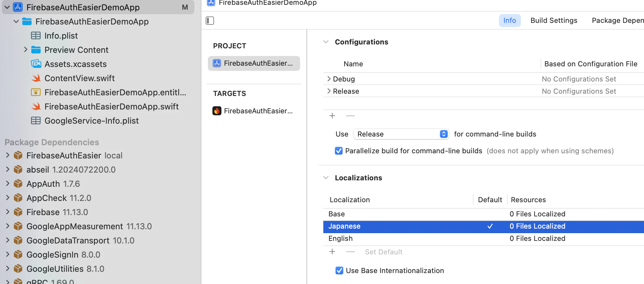The image size is (644, 284).
Task: Select the Japanese localization row
Action: pyautogui.click(x=483, y=226)
